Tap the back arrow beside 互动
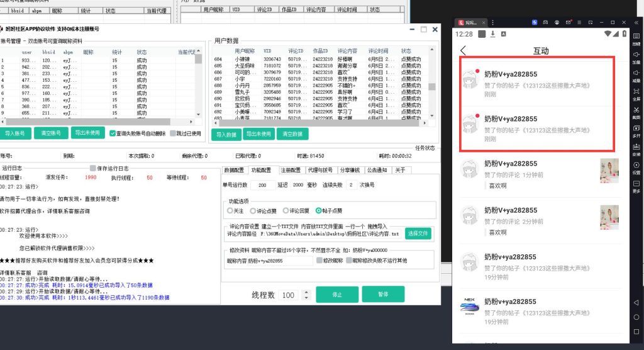The image size is (644, 350). 464,50
